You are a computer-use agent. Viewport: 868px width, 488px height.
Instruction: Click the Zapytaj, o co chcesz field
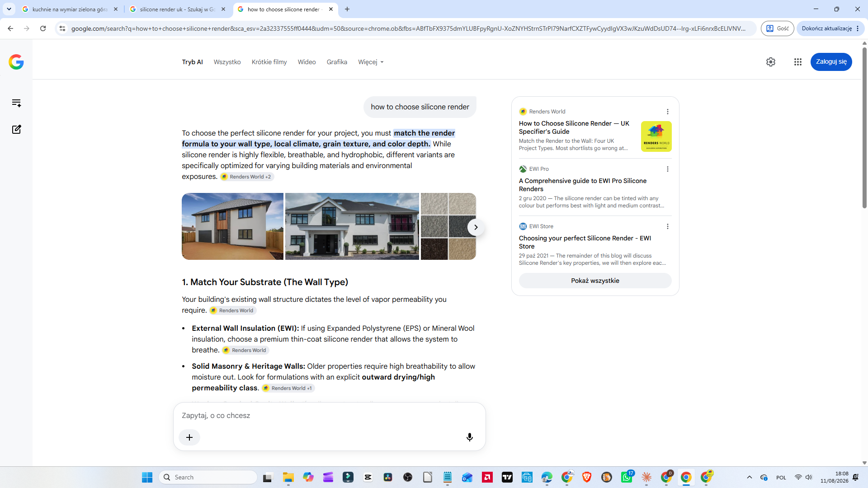(x=329, y=415)
